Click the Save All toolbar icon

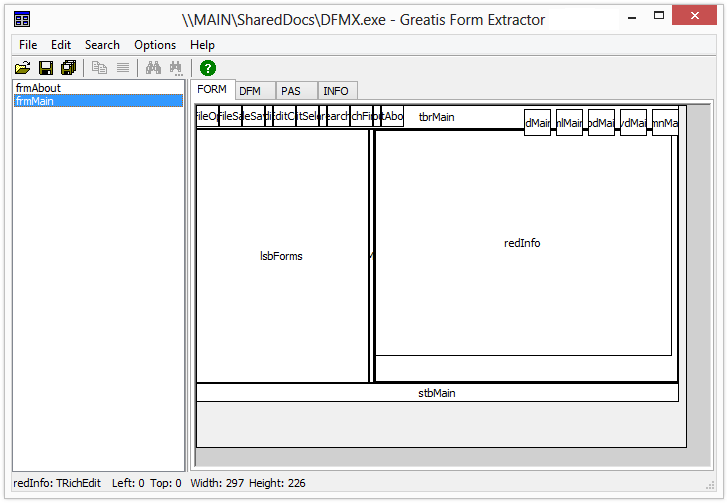(68, 68)
